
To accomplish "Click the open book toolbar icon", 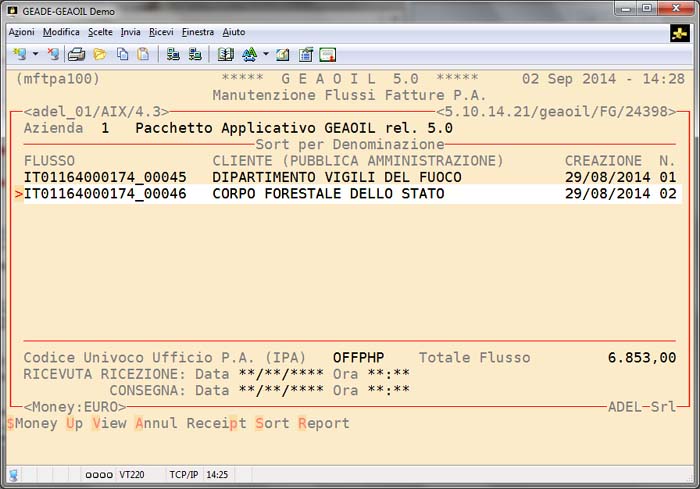I will tap(226, 54).
